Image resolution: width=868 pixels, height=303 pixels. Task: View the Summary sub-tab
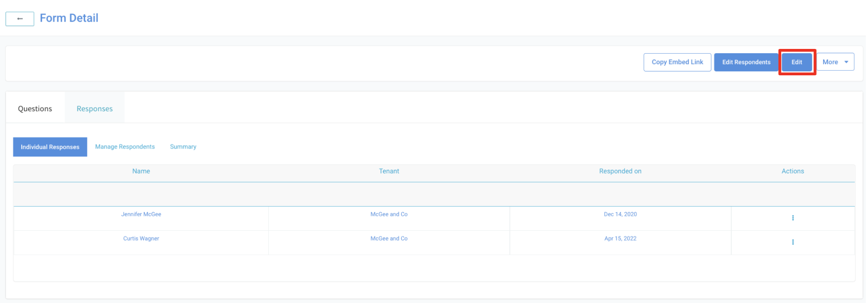click(183, 147)
